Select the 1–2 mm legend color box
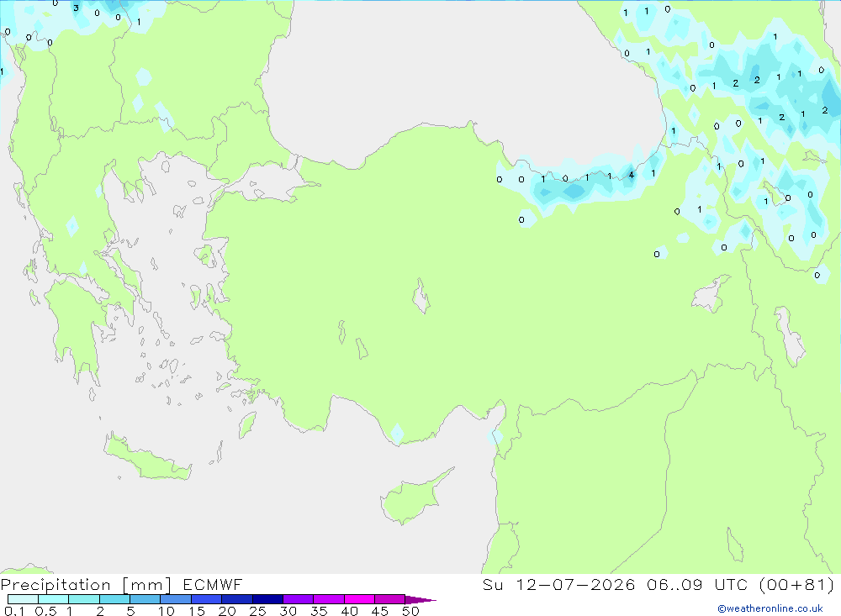 (x=84, y=599)
